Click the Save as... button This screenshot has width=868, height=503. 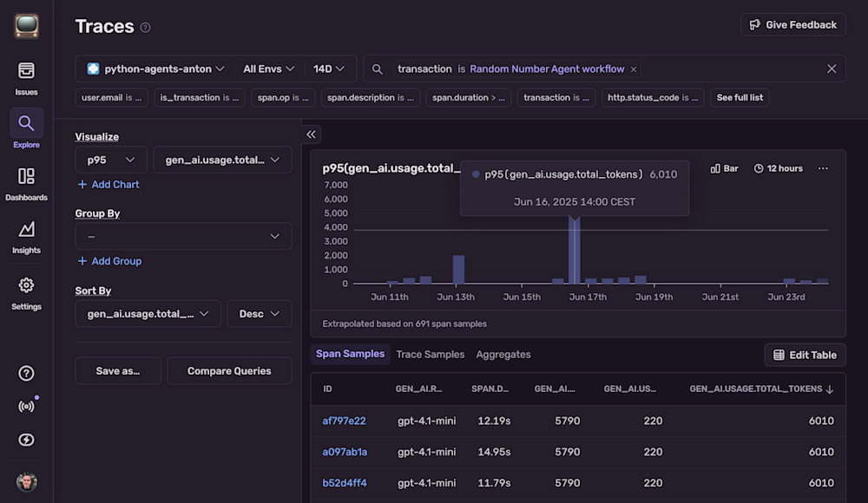(118, 371)
